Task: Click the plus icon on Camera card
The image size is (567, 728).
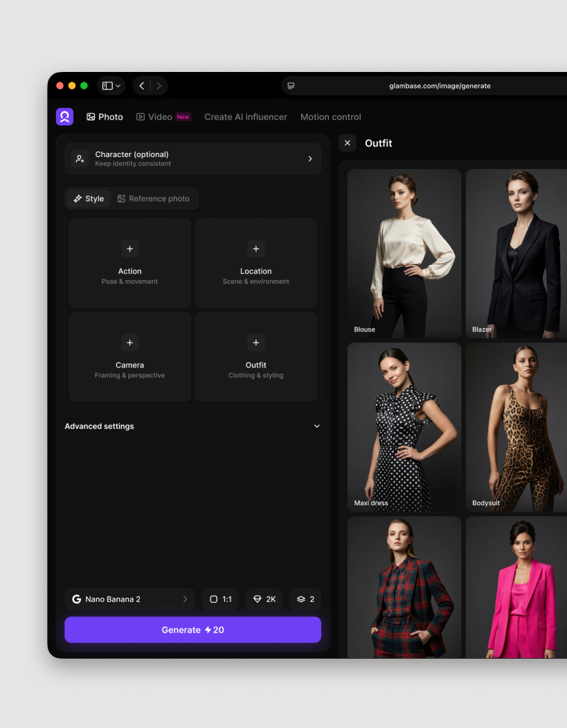Action: click(129, 343)
